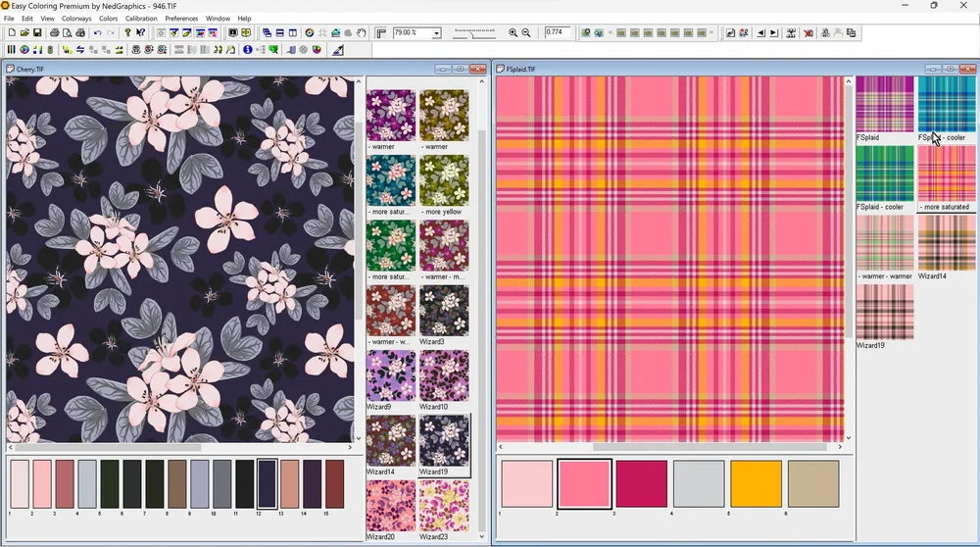Select the Wizard19 colorway in Cherry.TIF
980x547 pixels.
point(444,440)
